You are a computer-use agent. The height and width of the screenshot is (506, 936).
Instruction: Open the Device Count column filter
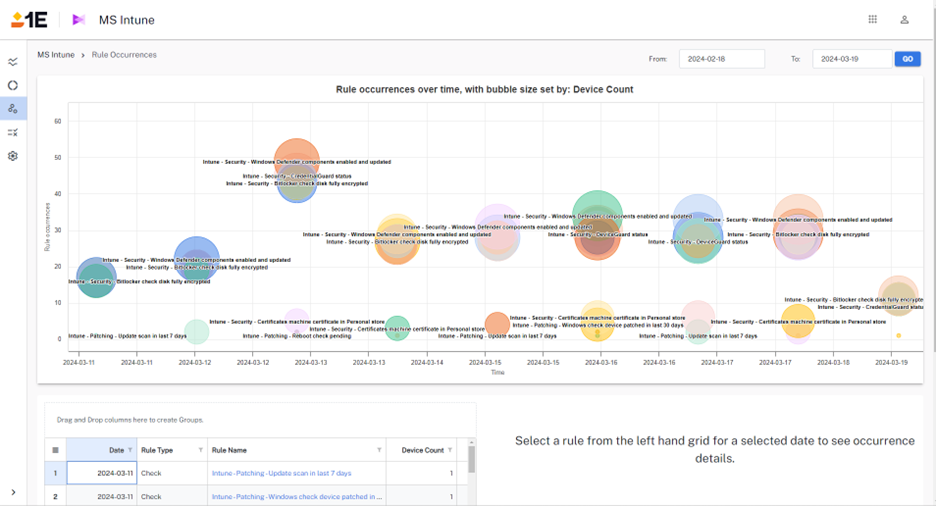tap(450, 451)
